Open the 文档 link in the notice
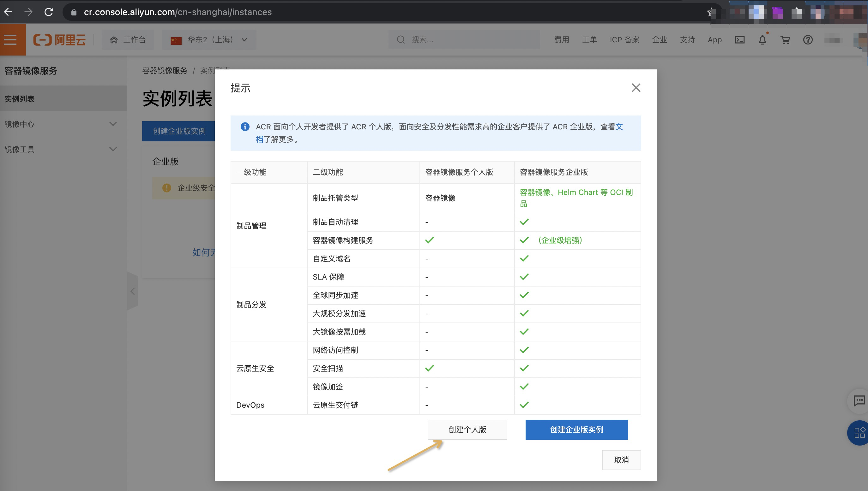Viewport: 868px width, 491px height. [620, 127]
